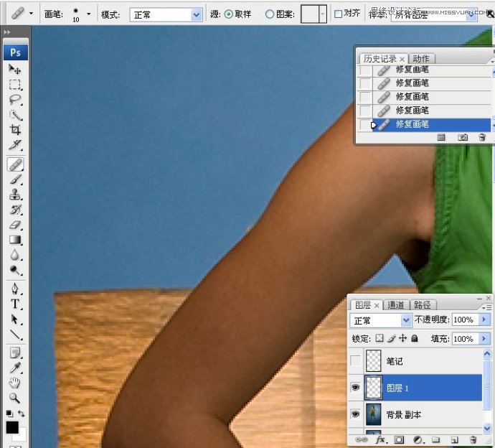Show the 笔记 layer
This screenshot has width=495, height=448.
355,360
